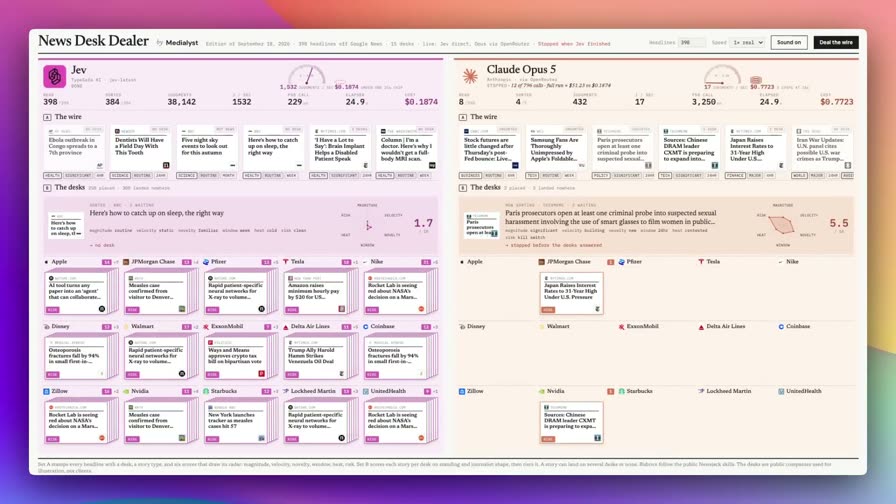Click the Coinbase icon in Claude panel
Viewport: 896px width, 504px height.
pyautogui.click(x=781, y=327)
